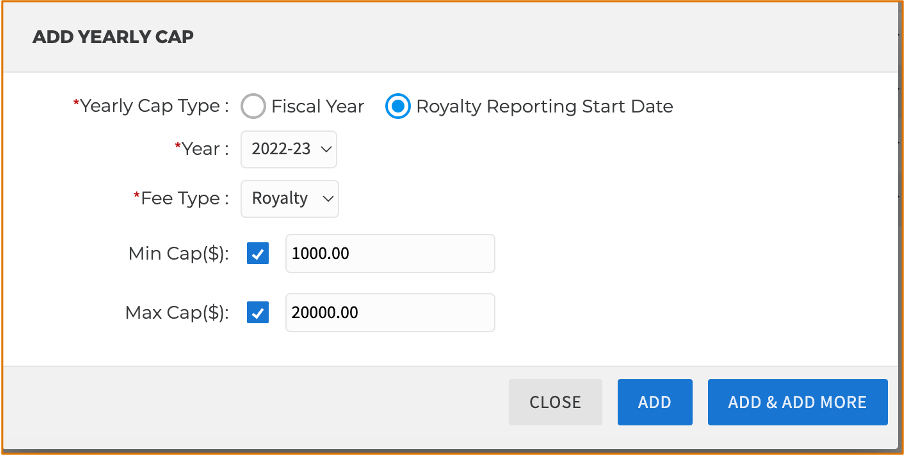This screenshot has width=904, height=456.
Task: Click the Max Cap($) field label
Action: click(178, 313)
